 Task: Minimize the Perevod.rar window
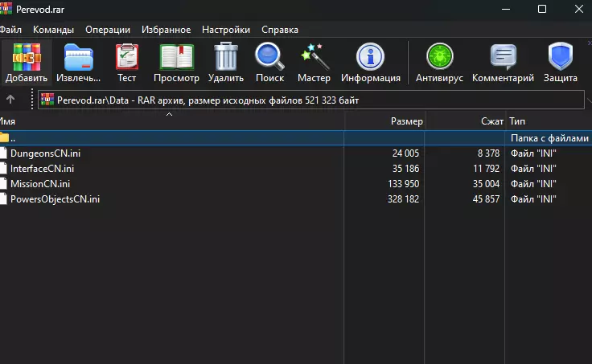tap(506, 9)
